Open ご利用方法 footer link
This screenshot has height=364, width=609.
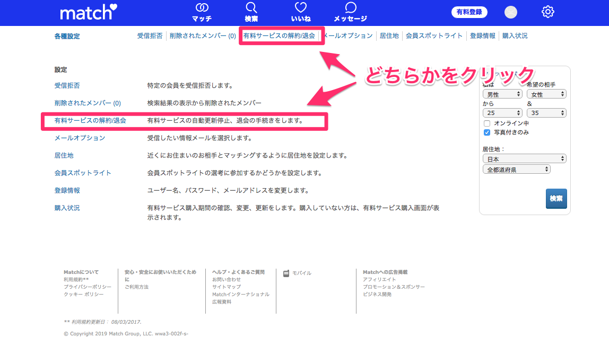point(136,287)
